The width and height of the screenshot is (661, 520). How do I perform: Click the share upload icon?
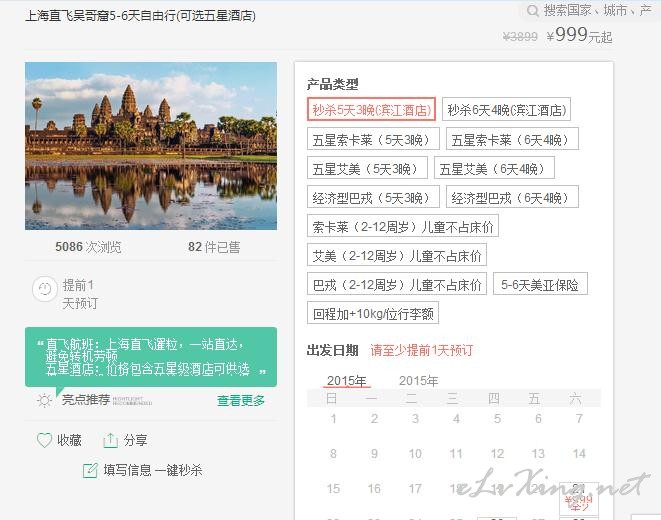(110, 440)
